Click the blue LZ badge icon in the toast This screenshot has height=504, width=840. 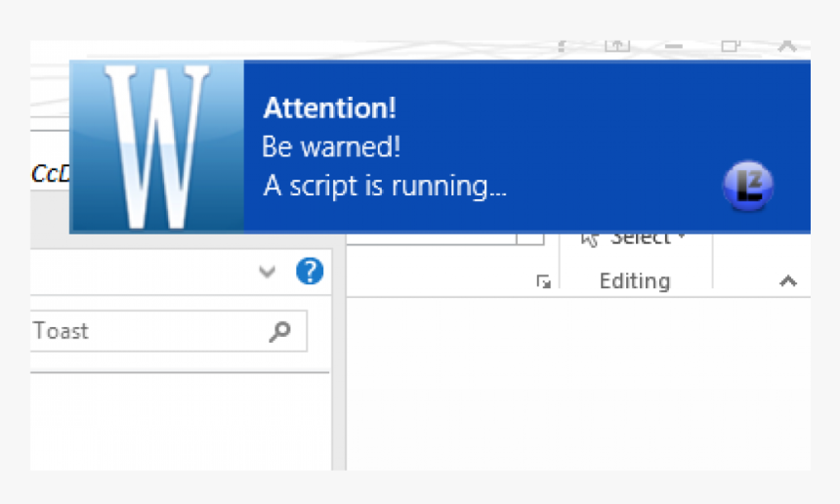[748, 187]
